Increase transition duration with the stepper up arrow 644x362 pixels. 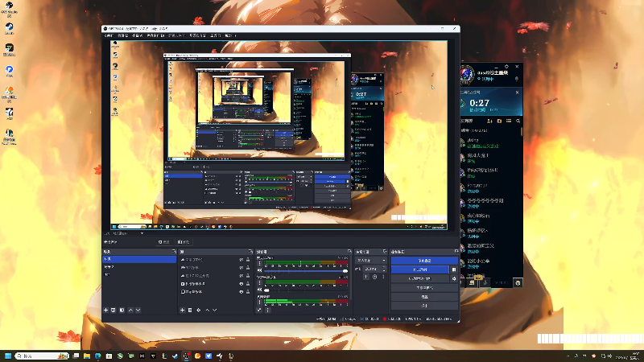tap(384, 267)
